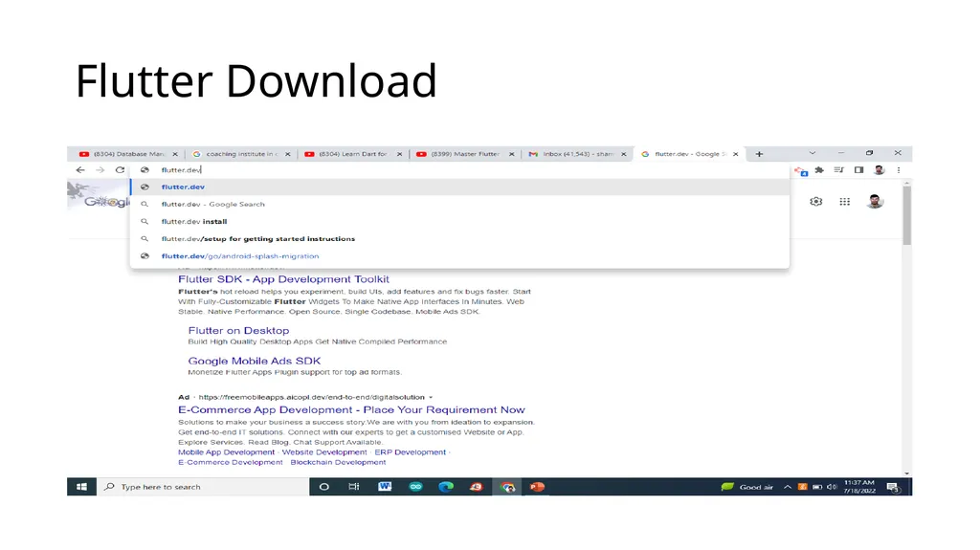Open the battery status tray icon
The width and height of the screenshot is (980, 550).
(817, 487)
